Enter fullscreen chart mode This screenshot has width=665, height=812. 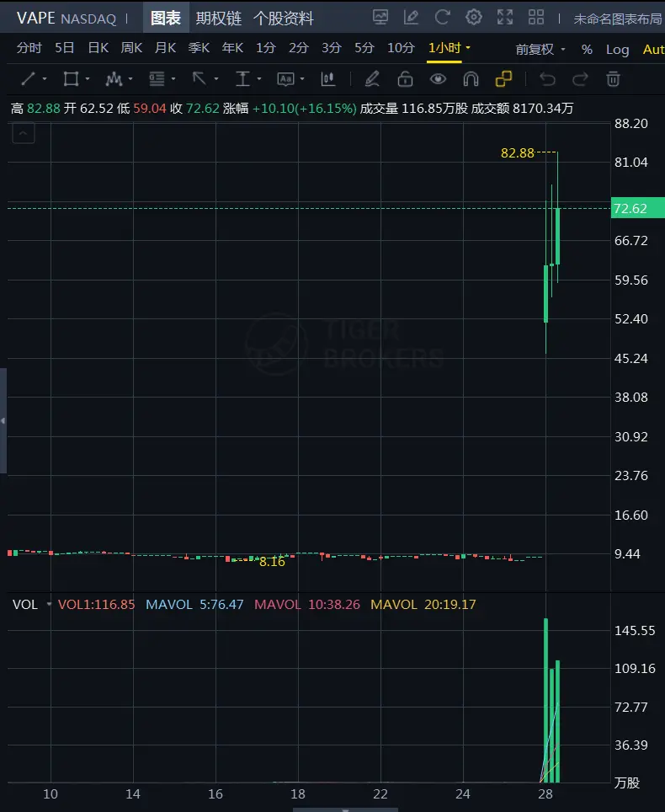coord(504,18)
